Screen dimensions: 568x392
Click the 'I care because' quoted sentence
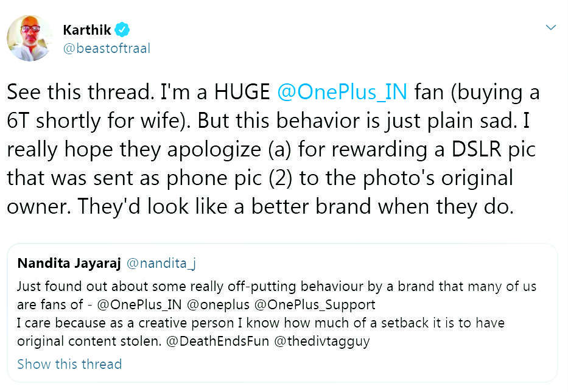261,323
